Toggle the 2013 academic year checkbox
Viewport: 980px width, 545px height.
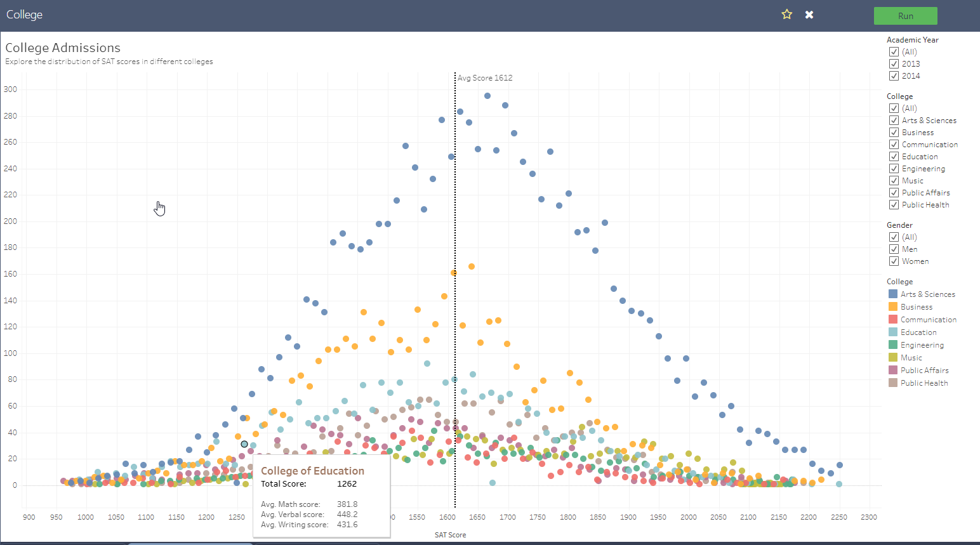pyautogui.click(x=894, y=63)
